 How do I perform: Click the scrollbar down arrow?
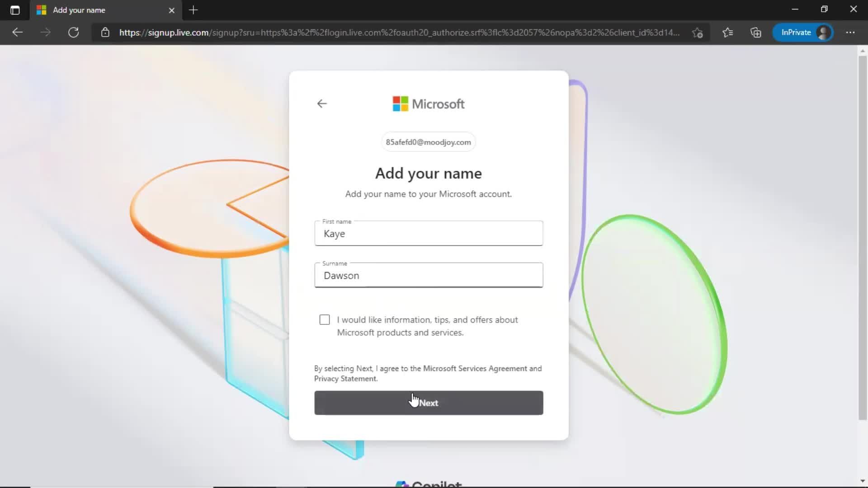click(863, 481)
